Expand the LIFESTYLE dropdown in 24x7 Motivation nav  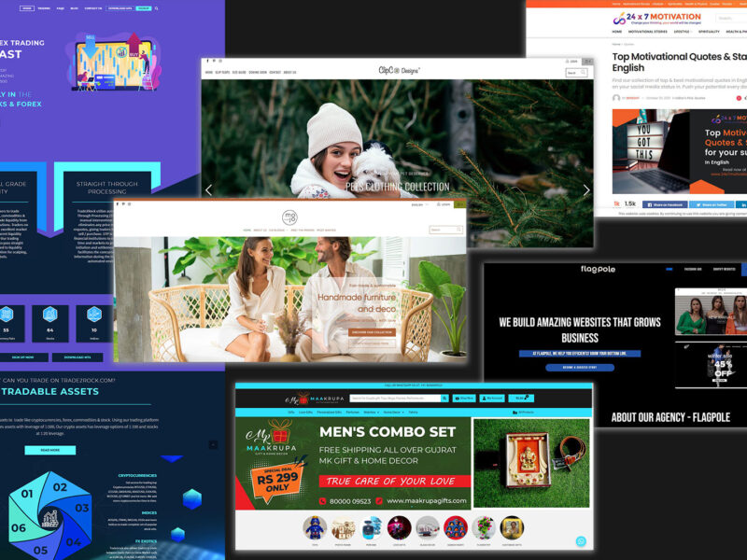[x=679, y=31]
